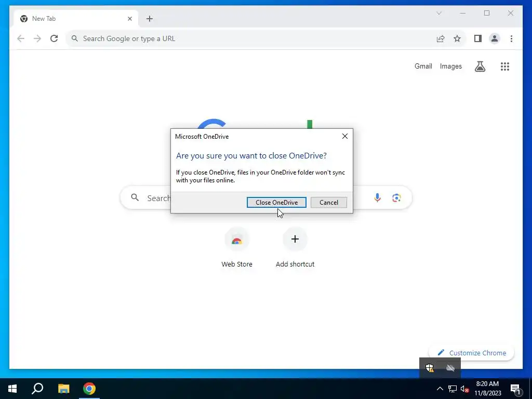Search by image with Lens icon
Image resolution: width=532 pixels, height=399 pixels.
(x=396, y=197)
